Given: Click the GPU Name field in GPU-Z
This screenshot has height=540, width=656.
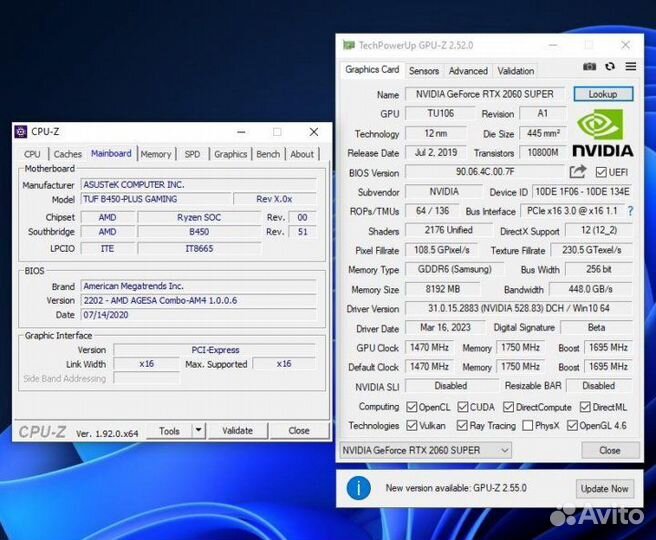Looking at the screenshot, I should tap(484, 94).
